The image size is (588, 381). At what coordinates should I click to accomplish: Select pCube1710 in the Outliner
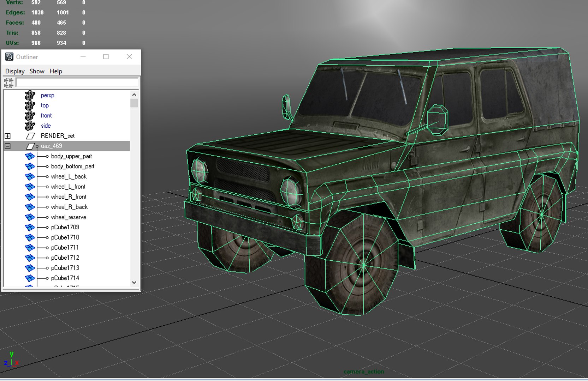point(65,237)
